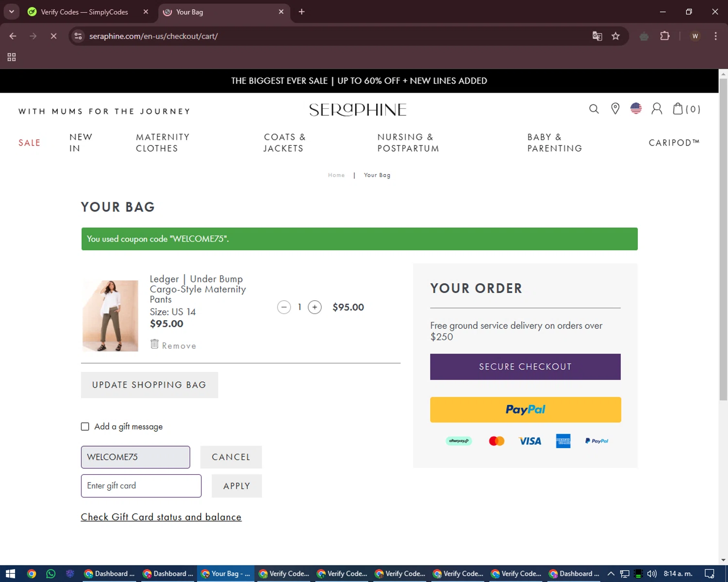Viewport: 728px width, 582px height.
Task: Increase quantity with the plus icon
Action: pyautogui.click(x=315, y=307)
